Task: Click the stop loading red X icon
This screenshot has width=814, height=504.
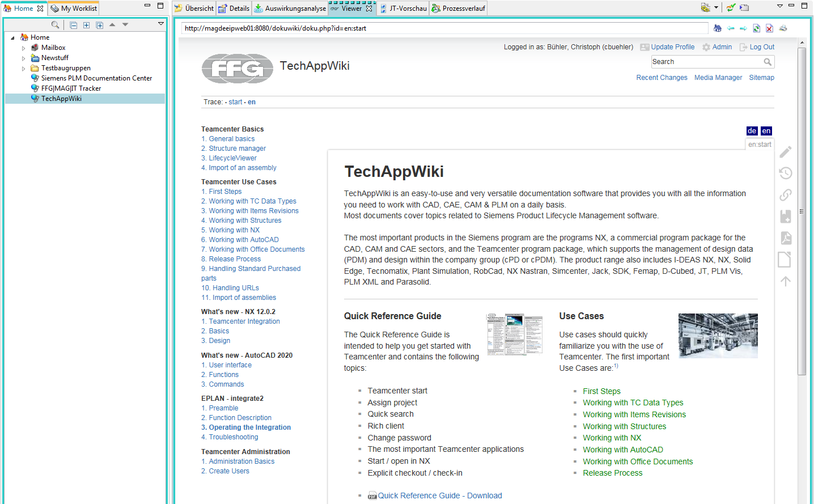Action: point(769,28)
